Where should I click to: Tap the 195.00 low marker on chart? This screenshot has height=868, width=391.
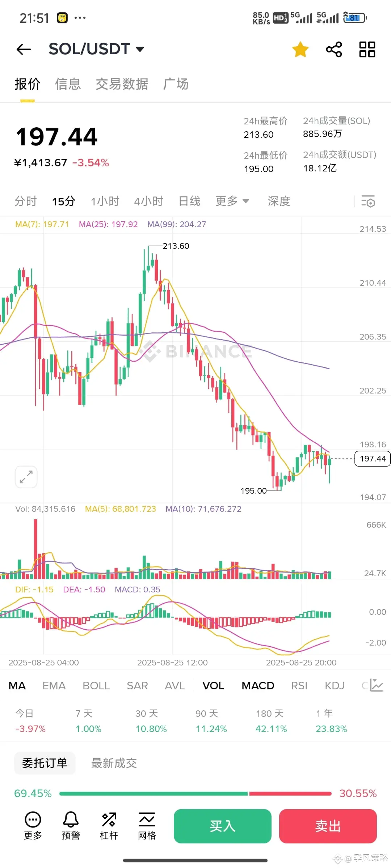pos(253,491)
